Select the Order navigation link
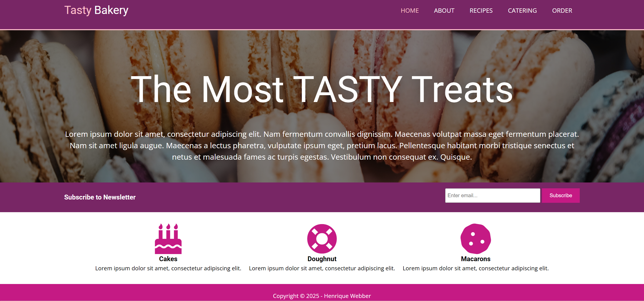 [x=562, y=11]
